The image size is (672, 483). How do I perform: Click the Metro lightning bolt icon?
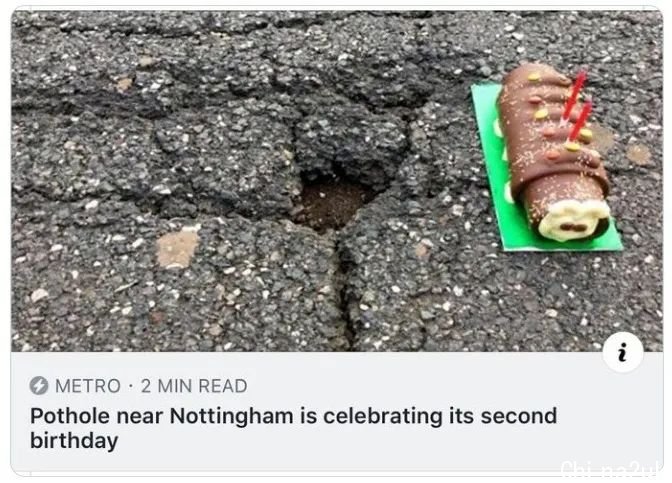click(x=39, y=386)
